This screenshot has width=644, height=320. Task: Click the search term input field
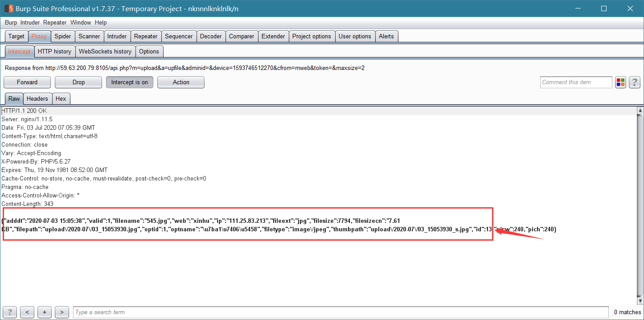(x=341, y=312)
